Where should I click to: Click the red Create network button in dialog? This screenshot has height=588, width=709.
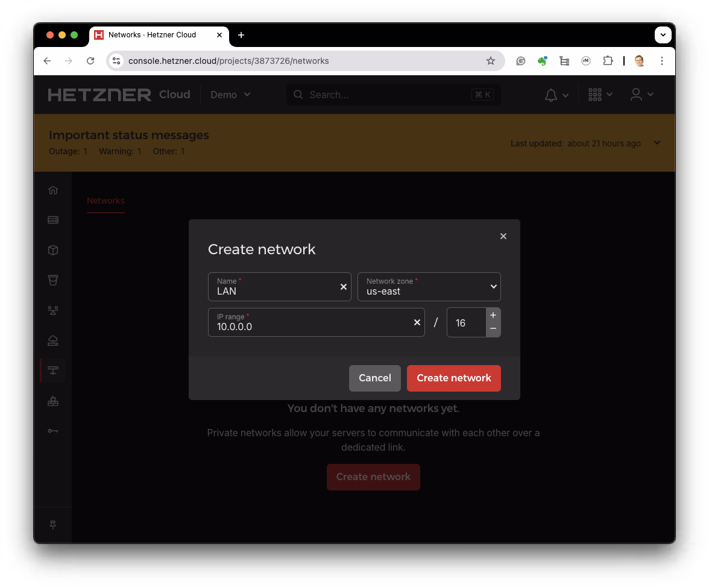click(454, 378)
